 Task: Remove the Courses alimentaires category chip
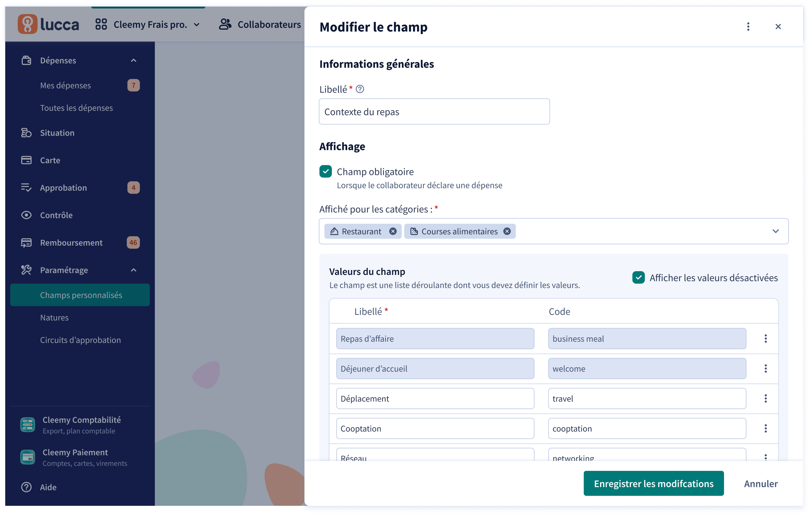(x=507, y=231)
